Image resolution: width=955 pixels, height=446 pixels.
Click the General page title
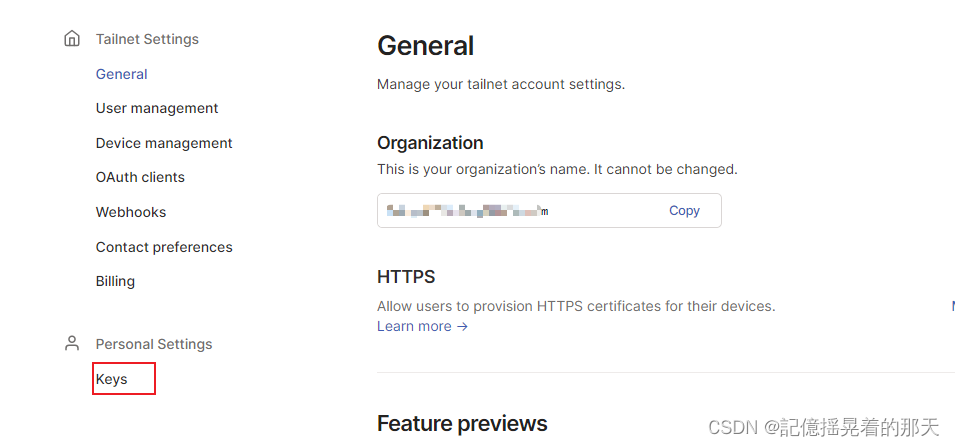426,46
